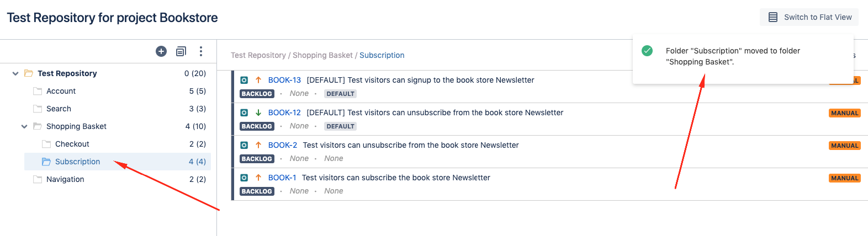Open the BOOK-2 issue link
The height and width of the screenshot is (236, 868).
(283, 145)
